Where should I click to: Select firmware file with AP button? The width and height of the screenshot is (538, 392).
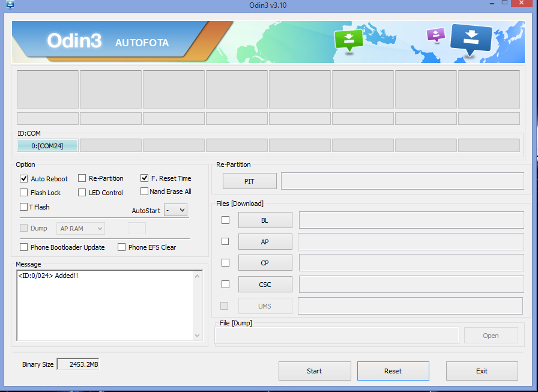(265, 242)
